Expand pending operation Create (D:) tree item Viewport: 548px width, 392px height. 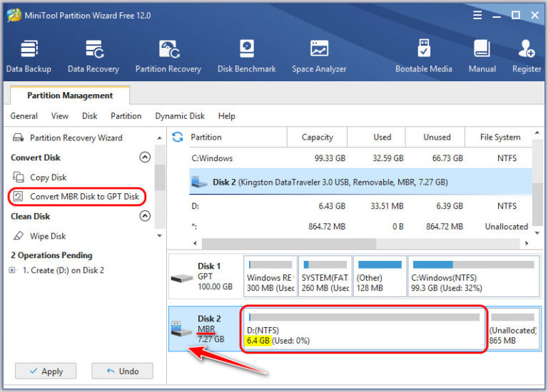(12, 270)
